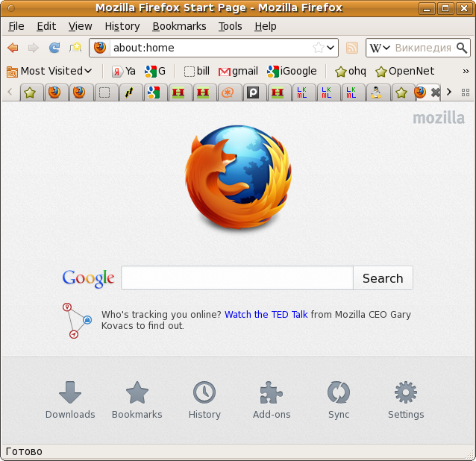Open the iGoogle bookmark
Screen dimensions: 476x461
(292, 72)
